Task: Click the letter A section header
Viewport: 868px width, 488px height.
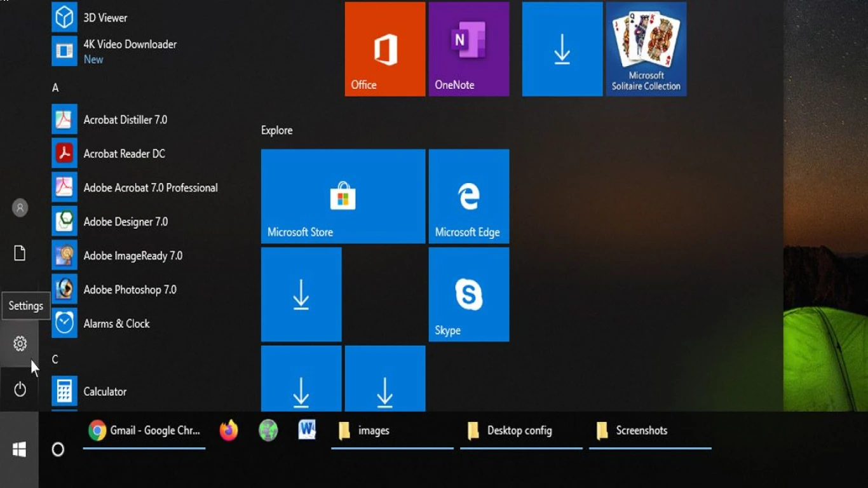Action: click(55, 88)
